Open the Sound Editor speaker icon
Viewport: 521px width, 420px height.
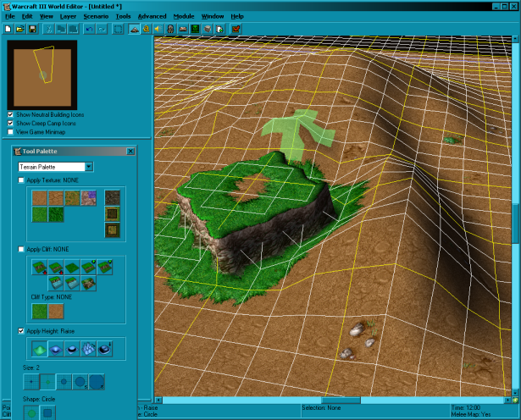coord(158,30)
